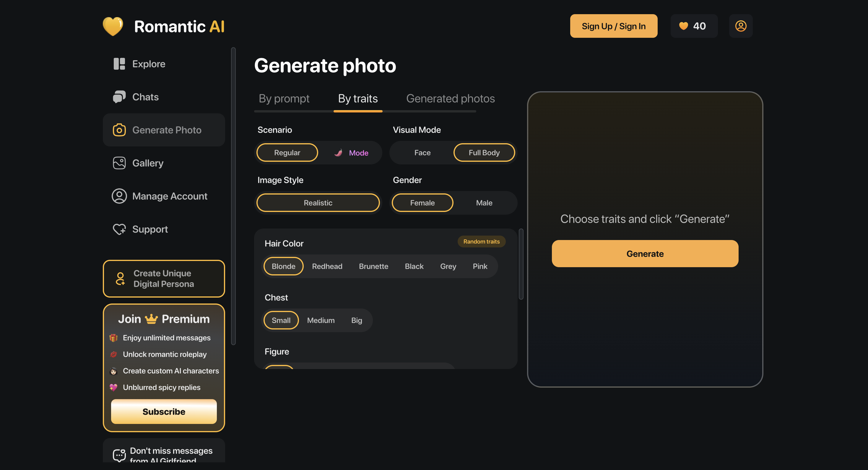This screenshot has width=868, height=470.
Task: Switch scenario to spicy Mode
Action: click(352, 153)
